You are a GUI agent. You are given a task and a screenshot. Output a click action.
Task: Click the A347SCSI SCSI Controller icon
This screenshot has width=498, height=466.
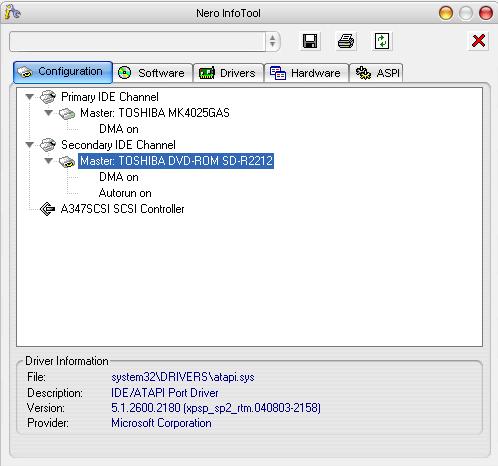[47, 209]
